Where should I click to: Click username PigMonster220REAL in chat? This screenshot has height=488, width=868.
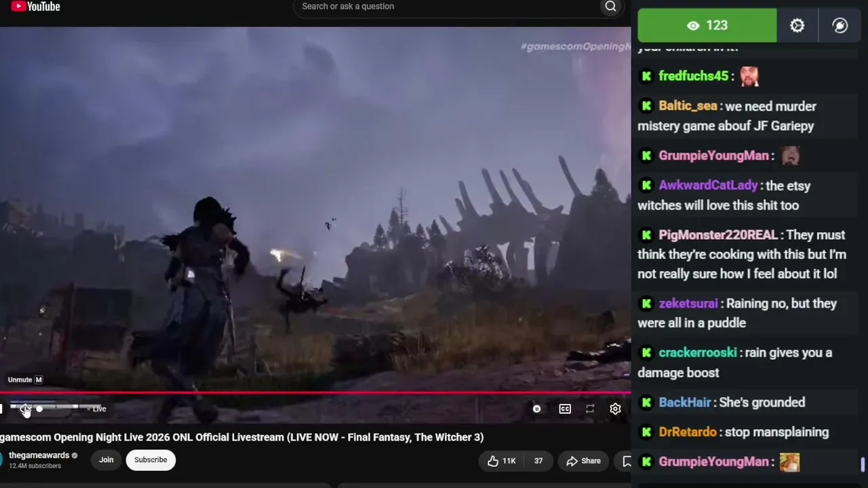tap(718, 235)
